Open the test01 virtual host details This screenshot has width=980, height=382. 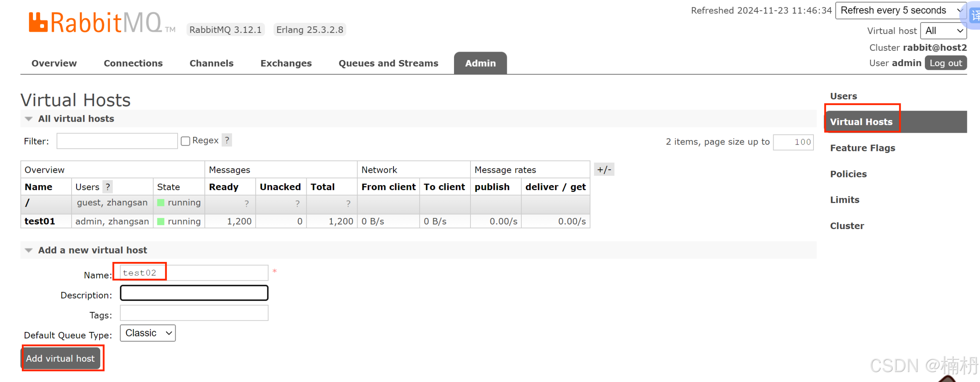pos(39,221)
